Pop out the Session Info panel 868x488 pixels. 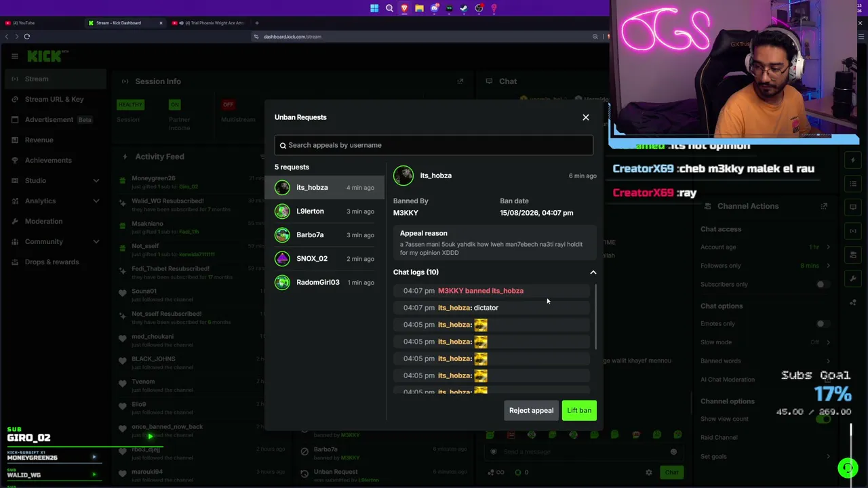click(460, 81)
